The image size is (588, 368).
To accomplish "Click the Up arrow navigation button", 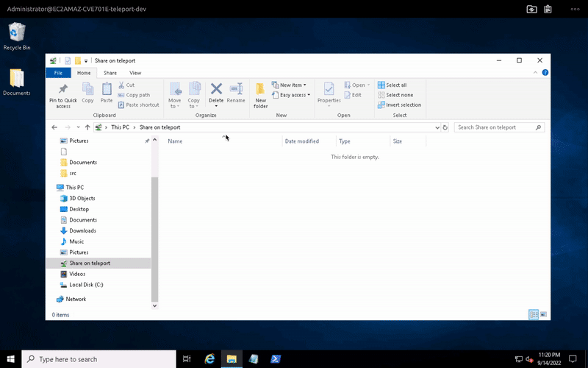I will 87,127.
